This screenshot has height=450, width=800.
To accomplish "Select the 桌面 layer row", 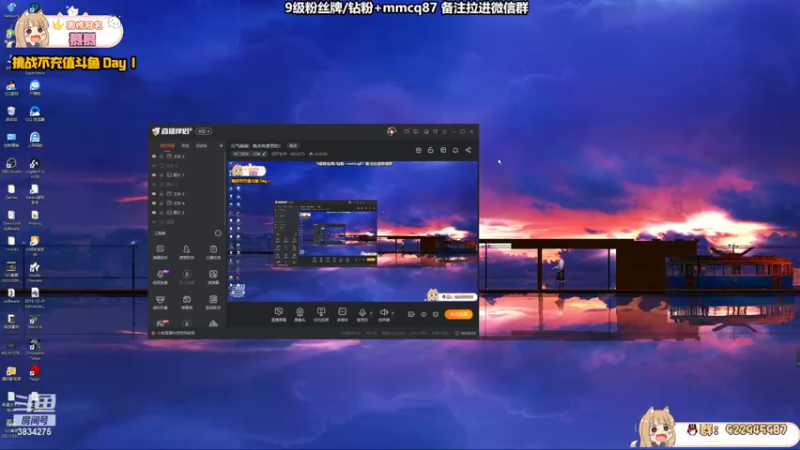I will [x=187, y=222].
